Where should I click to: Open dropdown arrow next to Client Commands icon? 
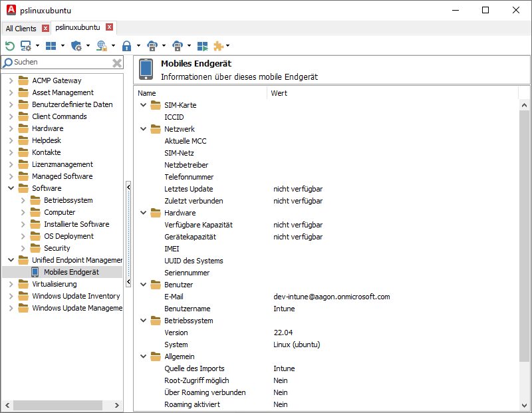point(38,45)
